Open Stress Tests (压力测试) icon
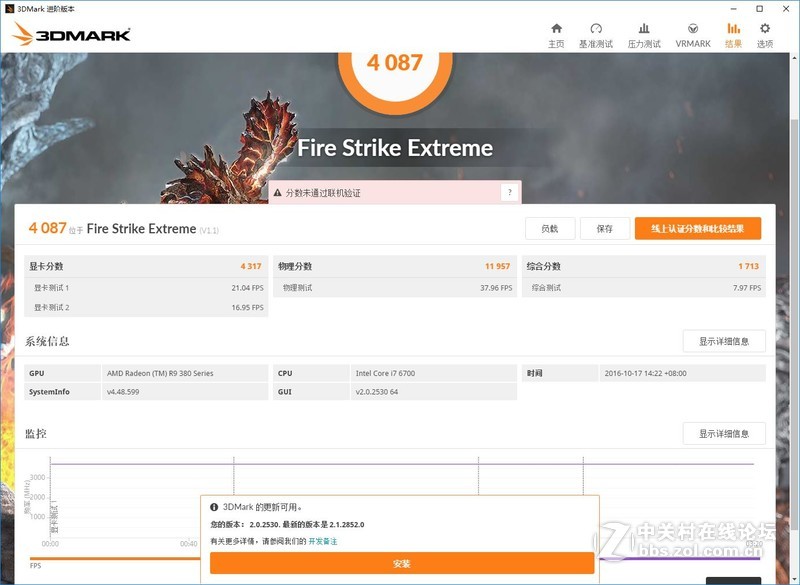The height and width of the screenshot is (585, 800). [644, 29]
